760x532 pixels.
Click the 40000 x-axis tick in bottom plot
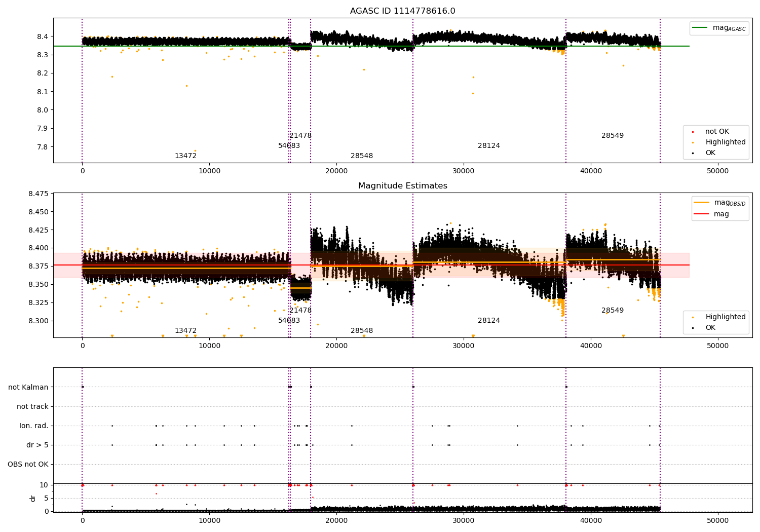pos(591,520)
